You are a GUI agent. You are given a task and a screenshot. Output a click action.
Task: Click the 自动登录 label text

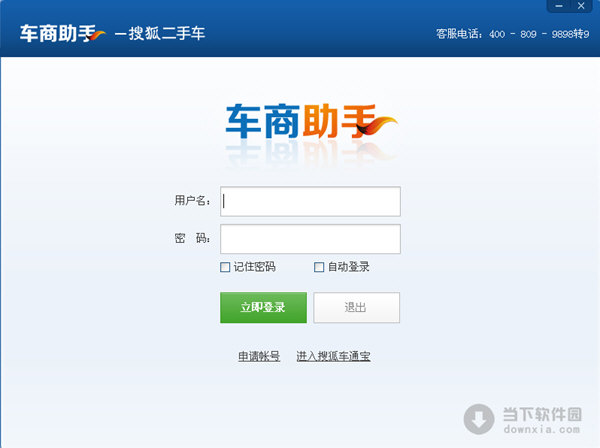pyautogui.click(x=349, y=267)
